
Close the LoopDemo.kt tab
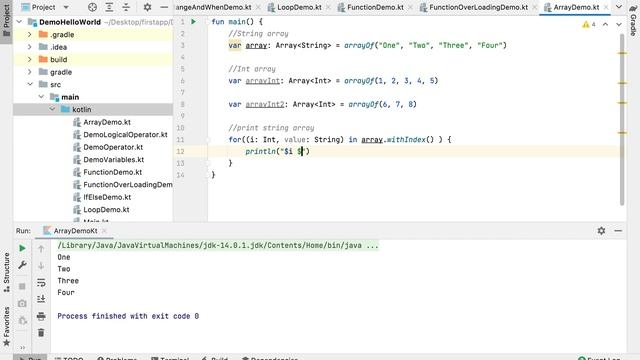pos(328,7)
